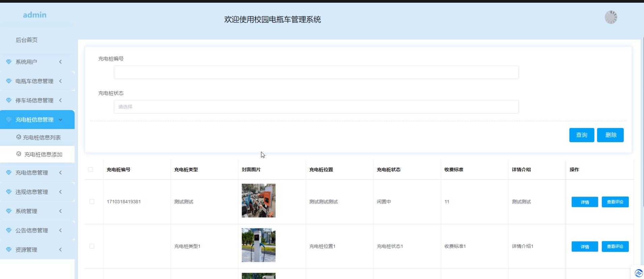Select the 公告信息管理 menu label
This screenshot has height=279, width=644.
click(32, 230)
